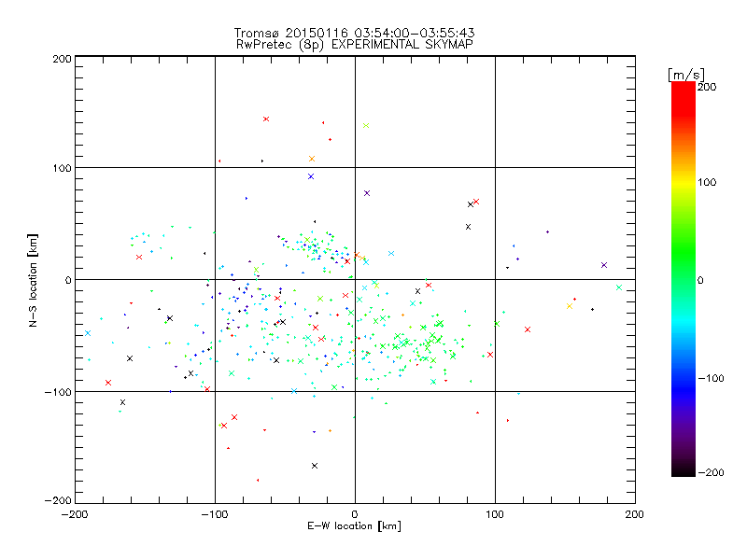Click the color bar label '-100'
The width and height of the screenshot is (747, 560).
click(x=711, y=378)
